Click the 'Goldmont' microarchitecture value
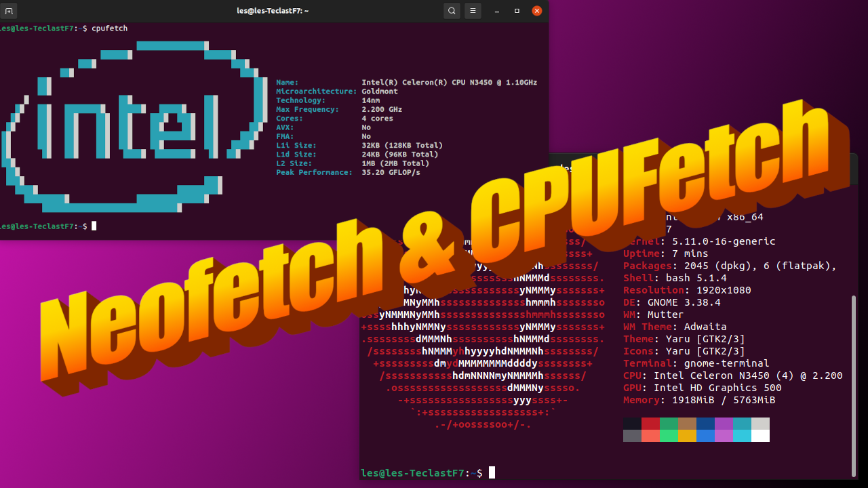Screen dimensions: 868x488 click(x=380, y=91)
